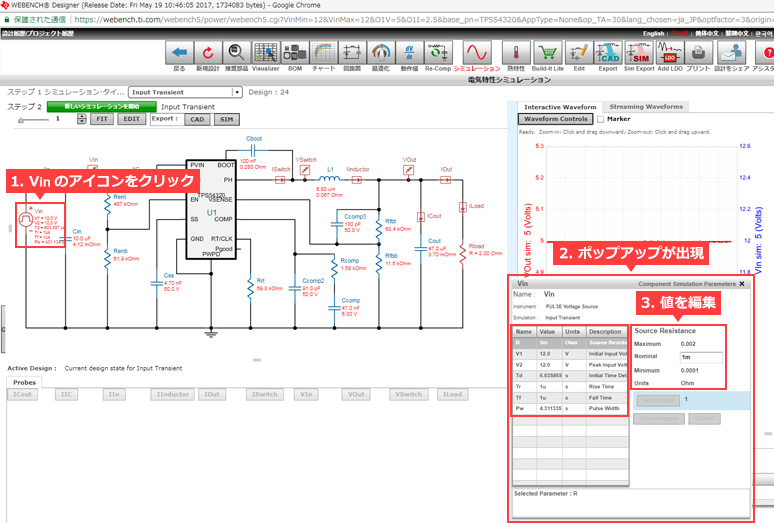Click the Waveform Controls button
Viewport: 774px width, 523px height.
tap(556, 119)
